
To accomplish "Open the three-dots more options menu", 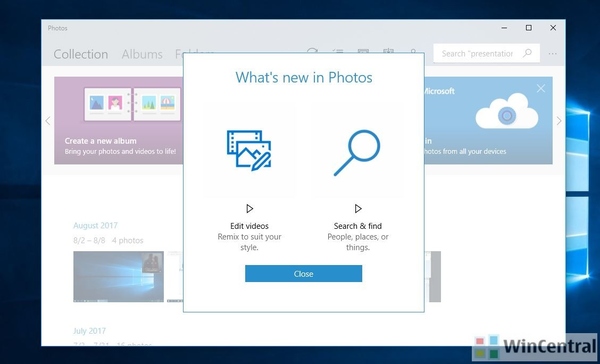I will click(552, 54).
